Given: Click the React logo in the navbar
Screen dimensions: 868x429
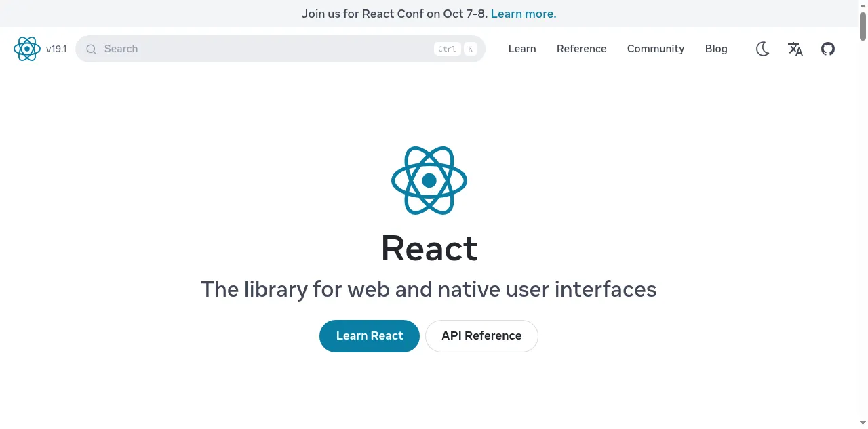Looking at the screenshot, I should (27, 49).
